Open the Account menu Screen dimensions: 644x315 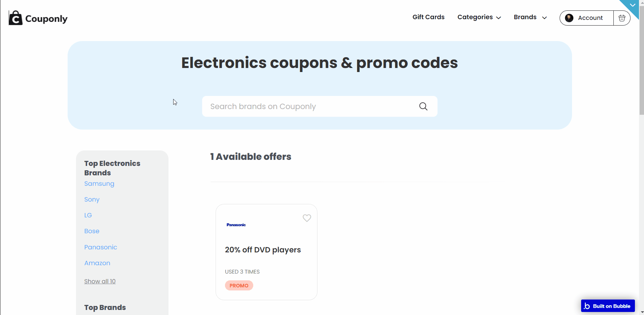586,18
